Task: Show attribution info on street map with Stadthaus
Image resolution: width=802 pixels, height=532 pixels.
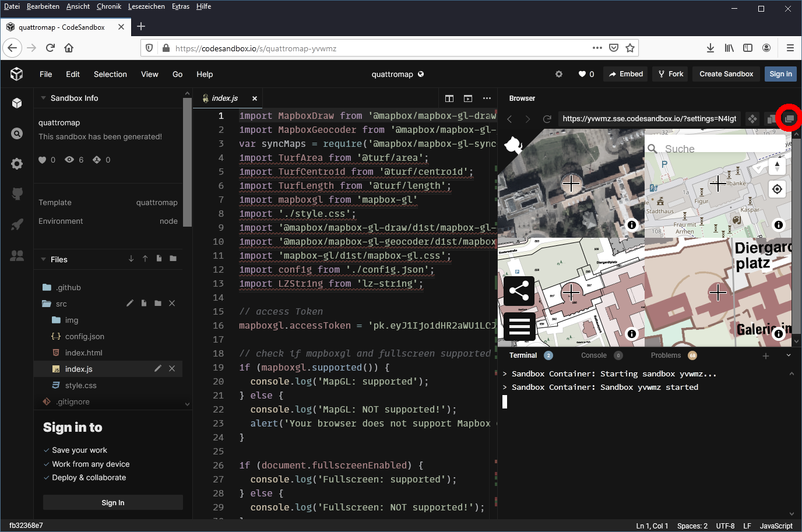Action: click(778, 225)
